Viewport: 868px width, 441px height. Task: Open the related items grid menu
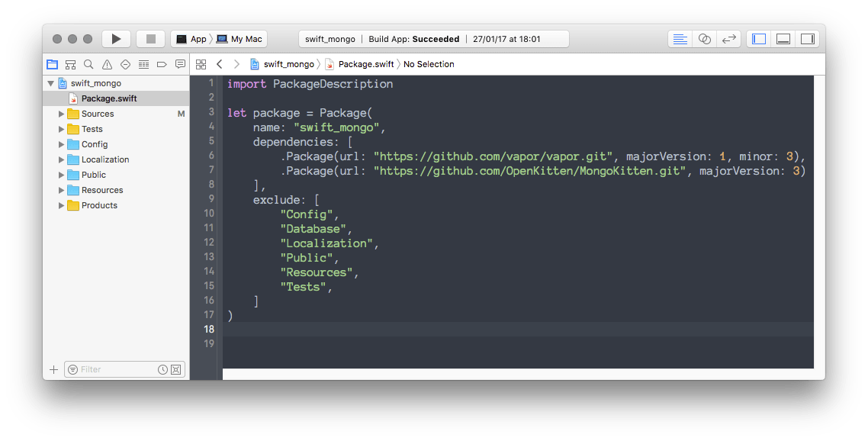coord(201,64)
